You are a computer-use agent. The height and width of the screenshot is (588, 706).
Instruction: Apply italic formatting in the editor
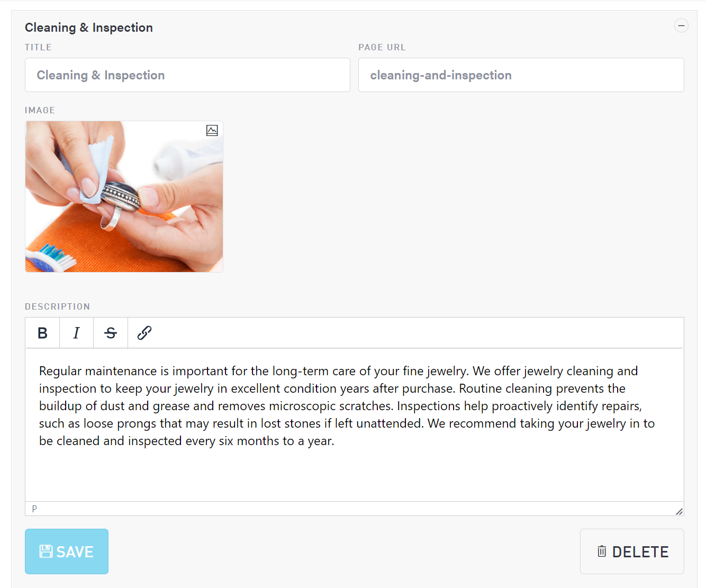coord(76,333)
